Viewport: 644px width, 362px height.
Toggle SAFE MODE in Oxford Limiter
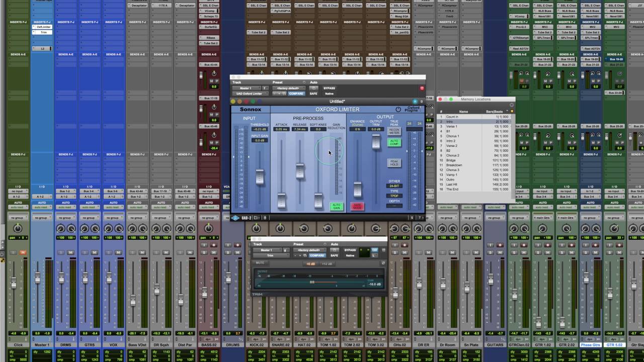point(358,206)
